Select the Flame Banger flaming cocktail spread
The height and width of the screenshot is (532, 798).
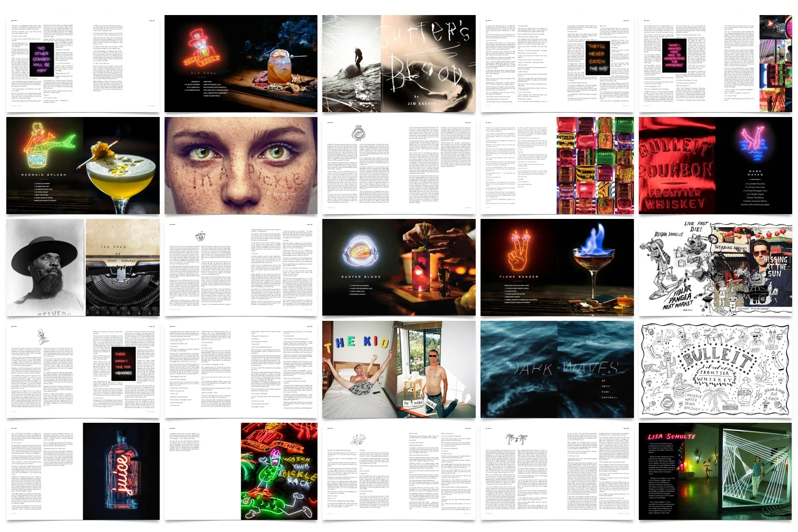click(x=557, y=267)
